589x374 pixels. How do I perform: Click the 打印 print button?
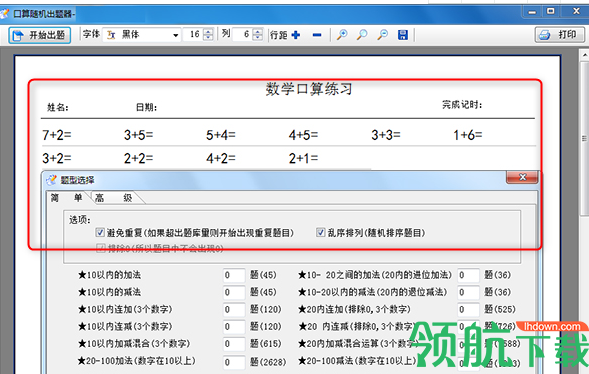click(x=560, y=35)
